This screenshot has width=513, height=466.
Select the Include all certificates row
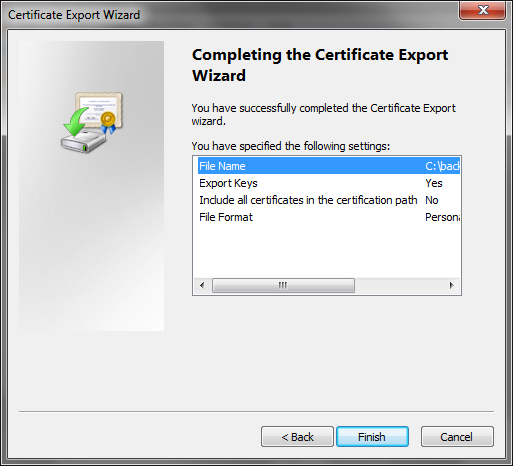tap(329, 200)
